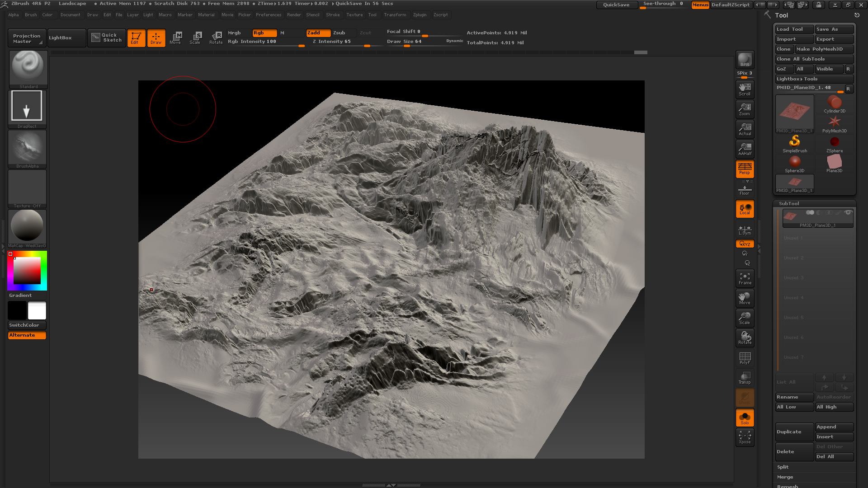Toggle PM3D_Plane3D_1 subtool visibility eye

[x=848, y=212]
